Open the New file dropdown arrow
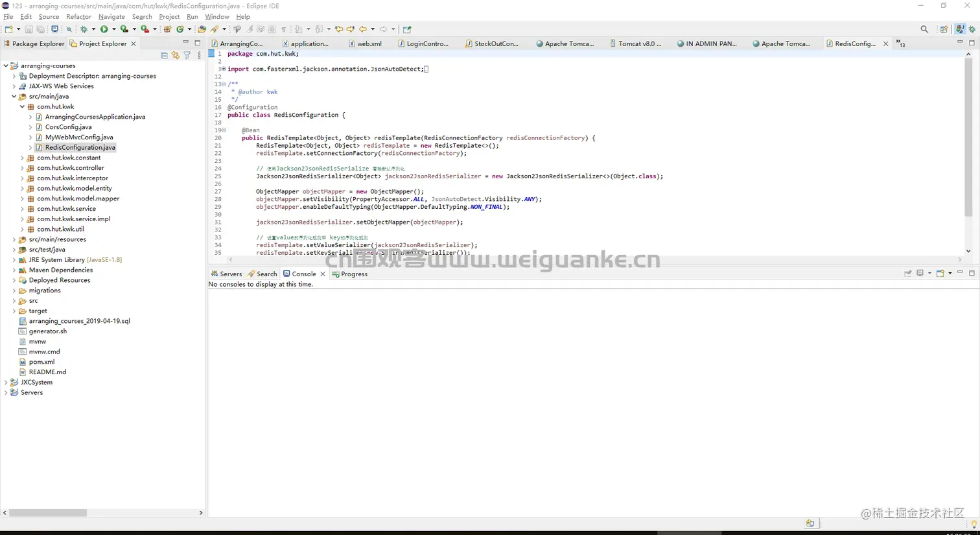The width and height of the screenshot is (980, 535). (18, 29)
